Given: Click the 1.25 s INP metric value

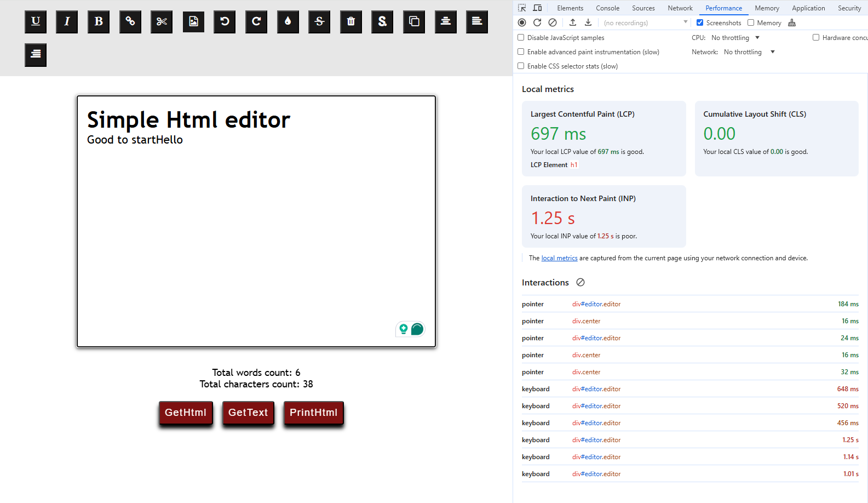Looking at the screenshot, I should tap(553, 218).
